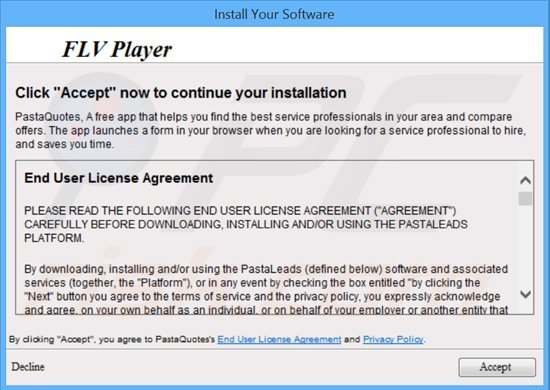
Task: Click the End User License Agreement heading
Action: [x=119, y=178]
